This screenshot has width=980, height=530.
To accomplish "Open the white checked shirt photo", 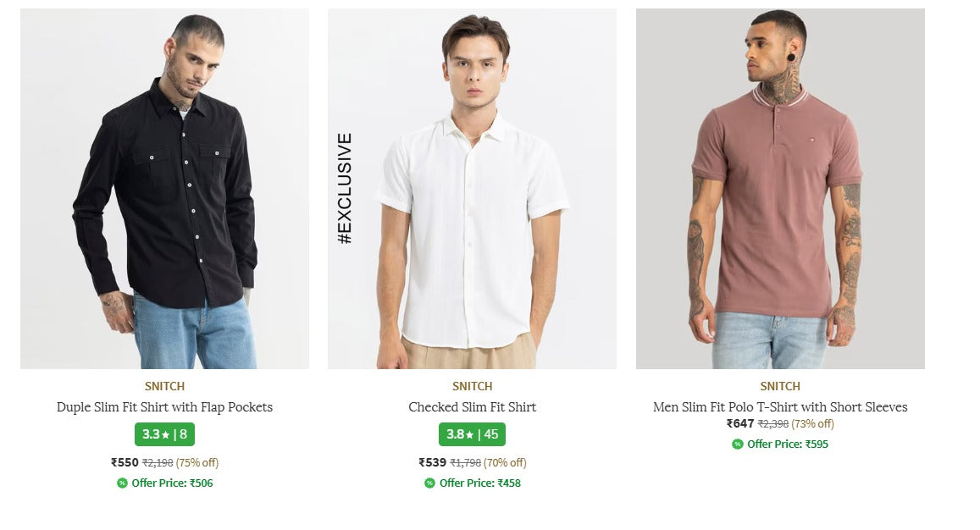I will (x=472, y=189).
